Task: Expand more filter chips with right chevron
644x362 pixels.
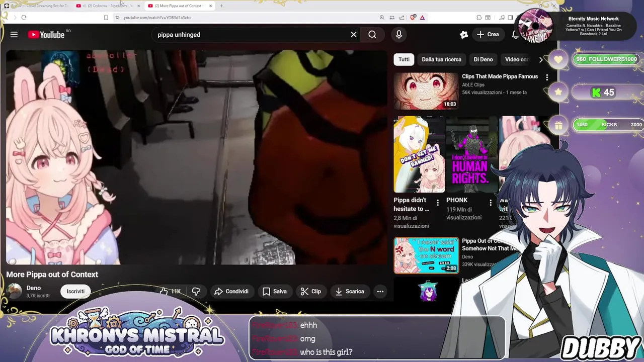Action: [x=541, y=59]
